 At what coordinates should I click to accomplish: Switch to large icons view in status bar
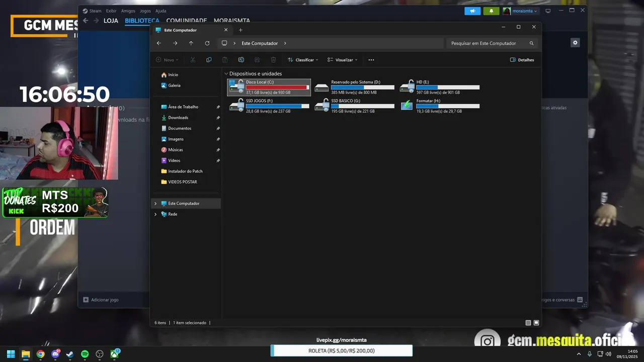pos(536,323)
